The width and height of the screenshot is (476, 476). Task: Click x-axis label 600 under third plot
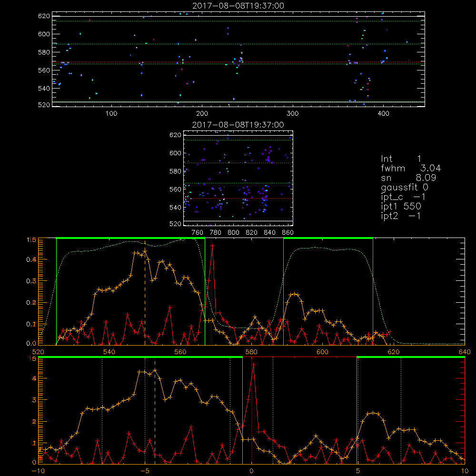pyautogui.click(x=322, y=352)
